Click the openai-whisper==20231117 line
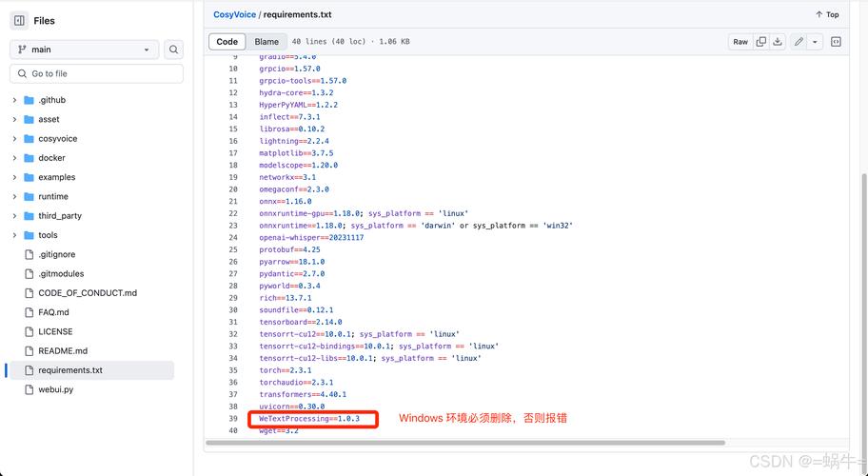868x476 pixels. click(311, 237)
